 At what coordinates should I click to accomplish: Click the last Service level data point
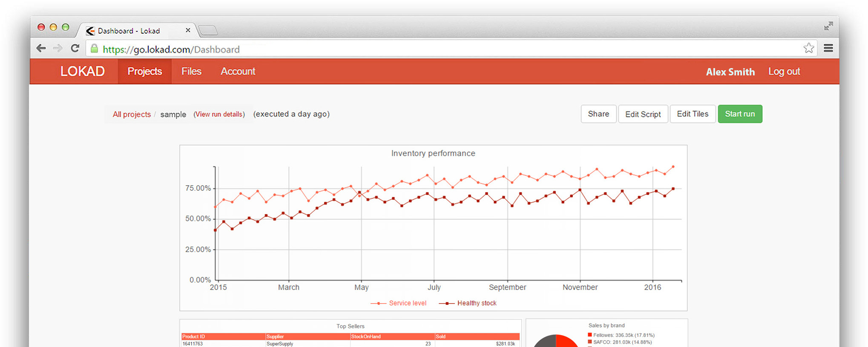click(x=673, y=166)
